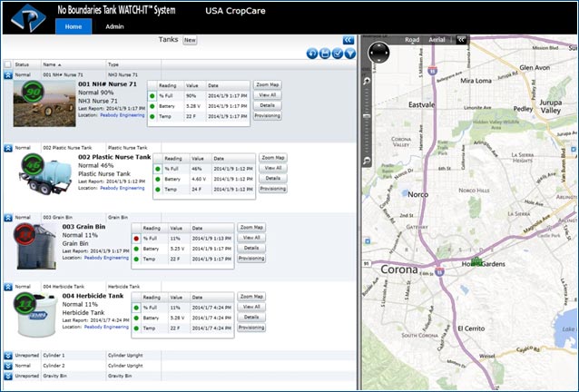Click the map zoom slider handle
Image resolution: width=579 pixels, height=392 pixels.
click(367, 116)
